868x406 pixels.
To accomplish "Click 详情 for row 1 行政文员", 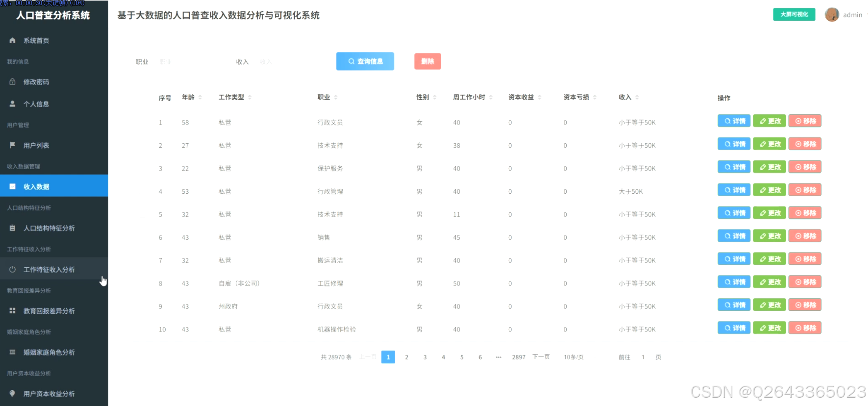I will point(734,121).
